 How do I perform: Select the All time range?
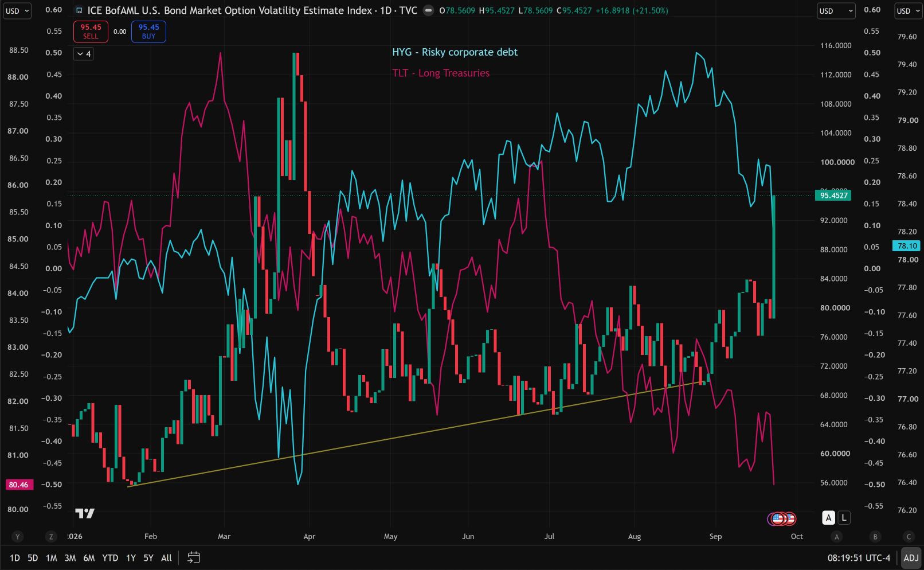[x=166, y=558]
